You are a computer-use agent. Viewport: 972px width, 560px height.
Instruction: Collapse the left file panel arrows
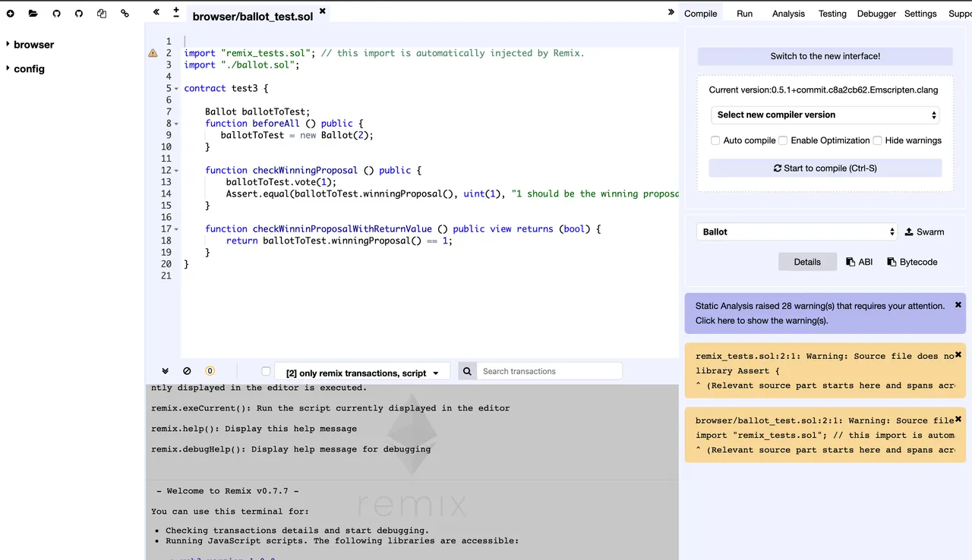[156, 12]
